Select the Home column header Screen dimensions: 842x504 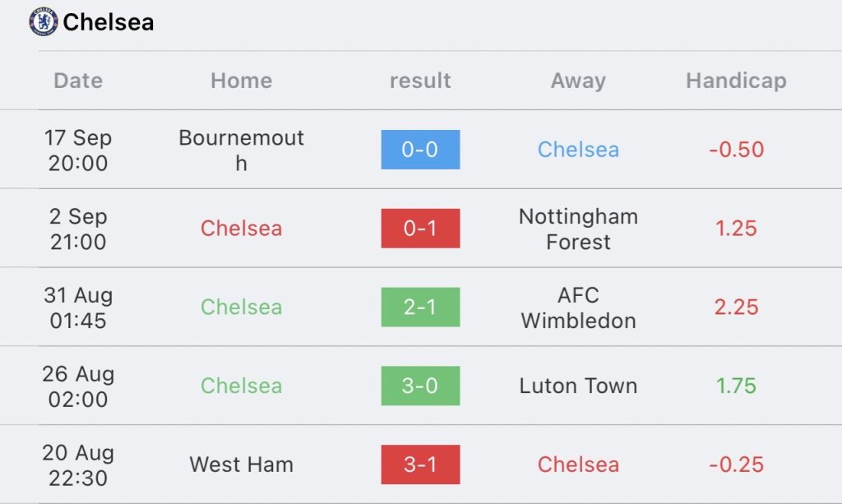tap(241, 81)
